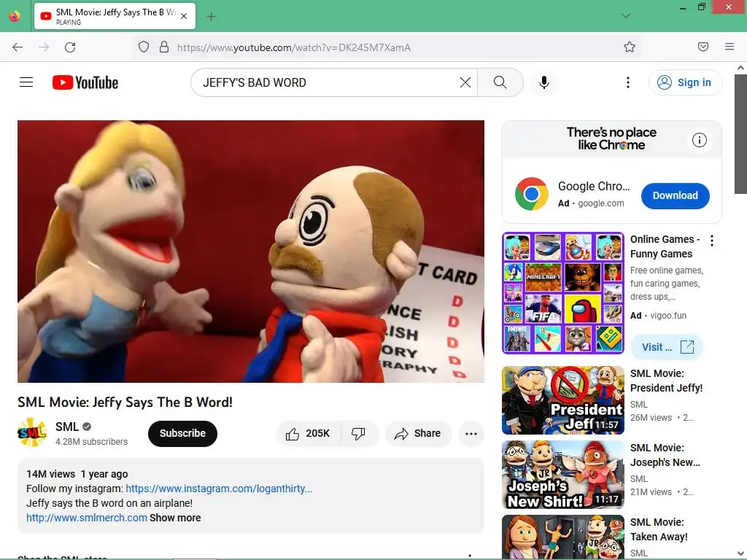The height and width of the screenshot is (560, 747).
Task: Click the video title Jeffy Says The B Word
Action: 125,402
